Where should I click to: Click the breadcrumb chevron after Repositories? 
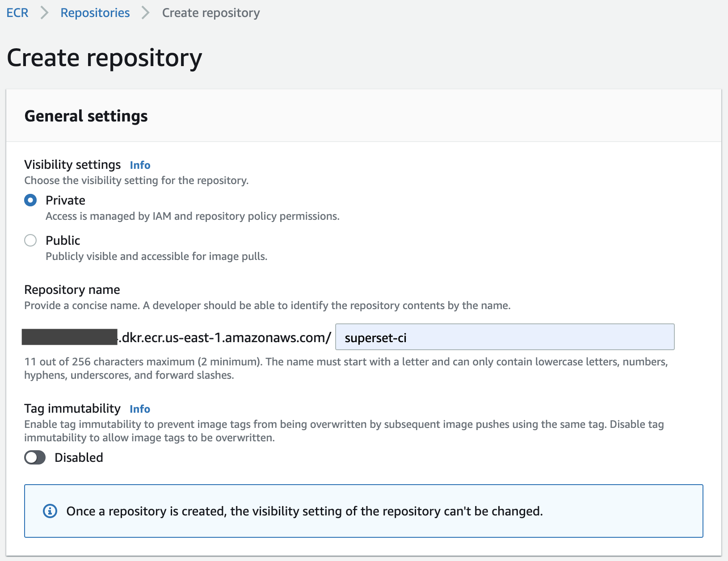(144, 13)
